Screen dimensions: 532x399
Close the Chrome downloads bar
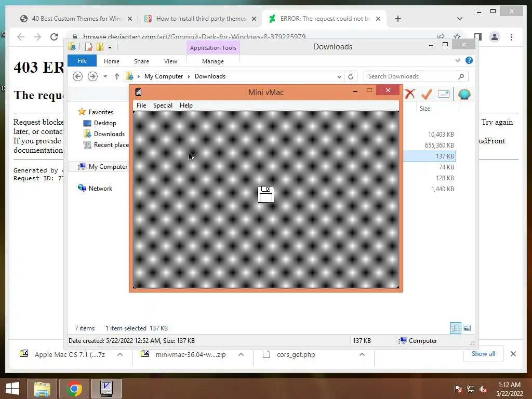pos(513,354)
